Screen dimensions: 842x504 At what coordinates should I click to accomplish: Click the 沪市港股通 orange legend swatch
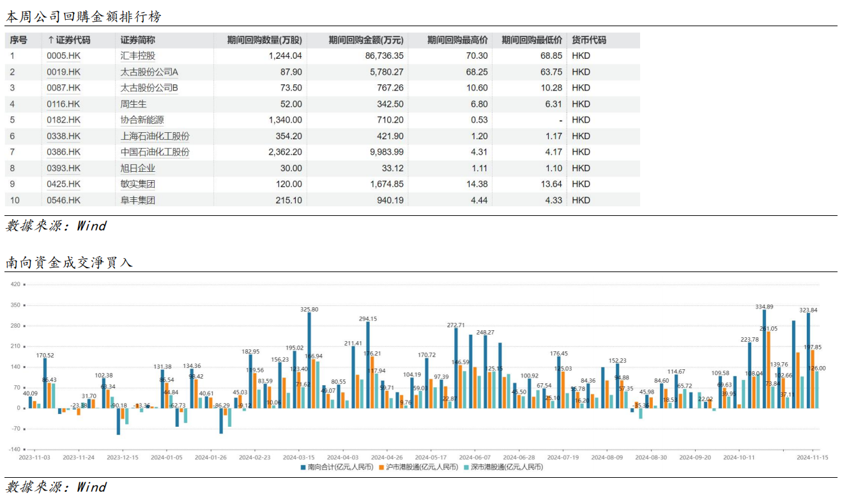tap(382, 468)
